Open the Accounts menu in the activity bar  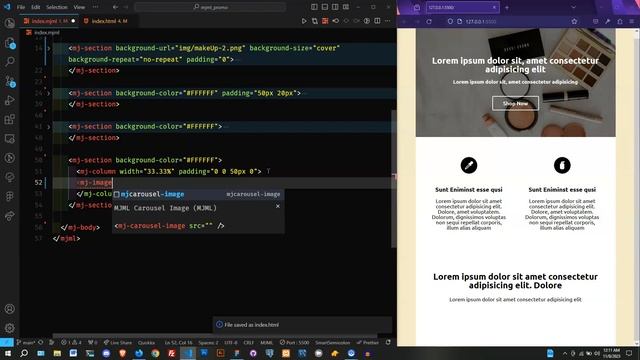[x=9, y=309]
